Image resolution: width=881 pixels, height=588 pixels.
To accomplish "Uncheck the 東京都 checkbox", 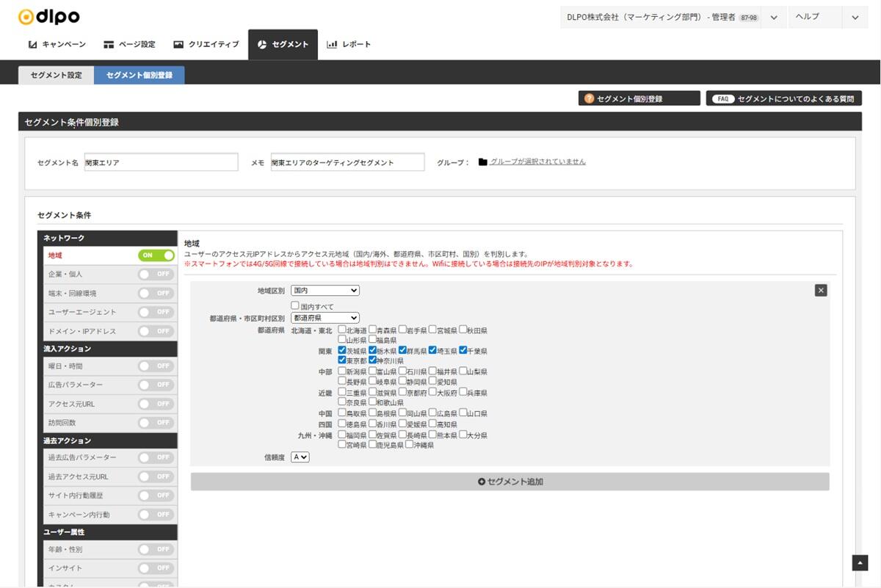I will pyautogui.click(x=343, y=360).
